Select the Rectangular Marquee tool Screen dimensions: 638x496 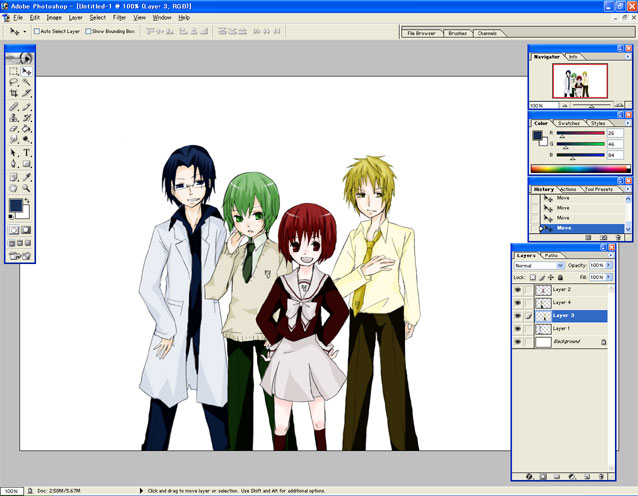[14, 72]
